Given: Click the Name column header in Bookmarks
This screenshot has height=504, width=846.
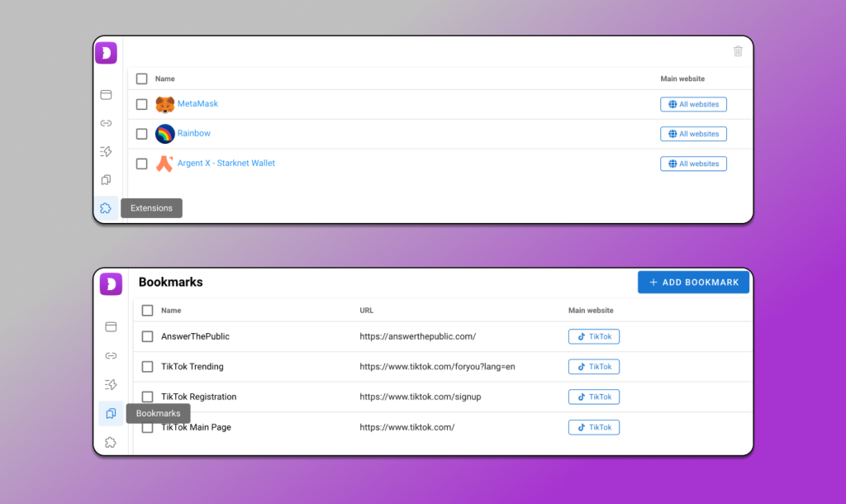Looking at the screenshot, I should click(x=169, y=310).
